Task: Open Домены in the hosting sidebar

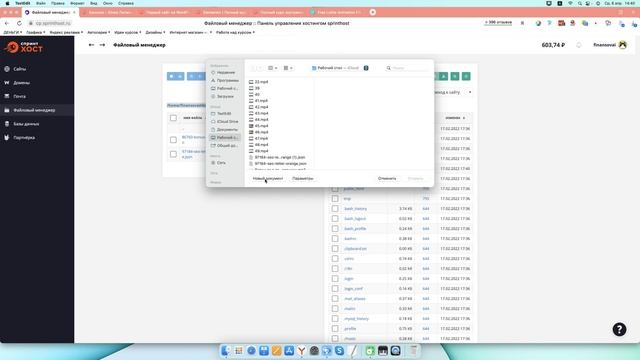Action: click(x=21, y=83)
